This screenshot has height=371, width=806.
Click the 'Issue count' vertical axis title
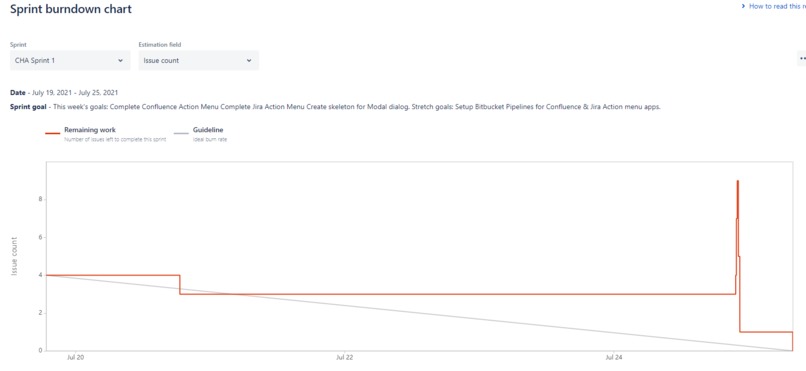click(14, 256)
